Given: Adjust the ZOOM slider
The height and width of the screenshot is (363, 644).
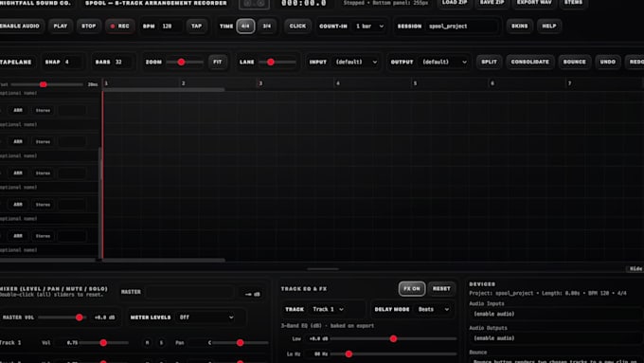Looking at the screenshot, I should click(x=185, y=62).
